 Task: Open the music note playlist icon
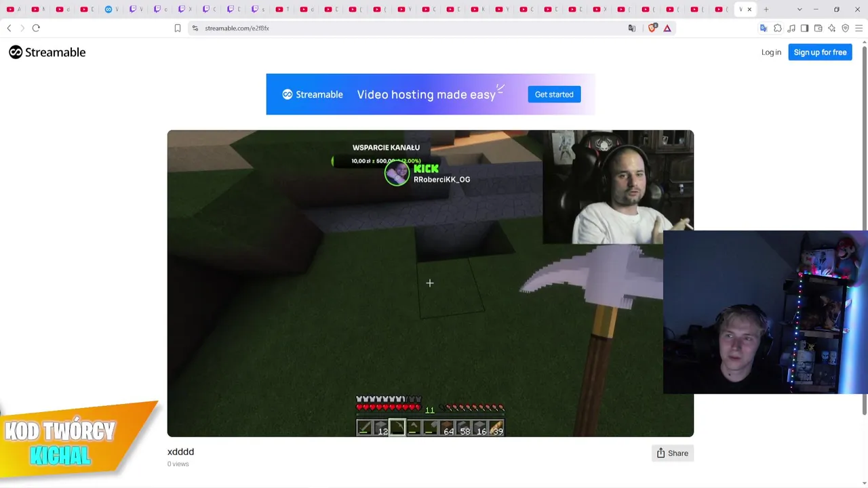pos(791,28)
